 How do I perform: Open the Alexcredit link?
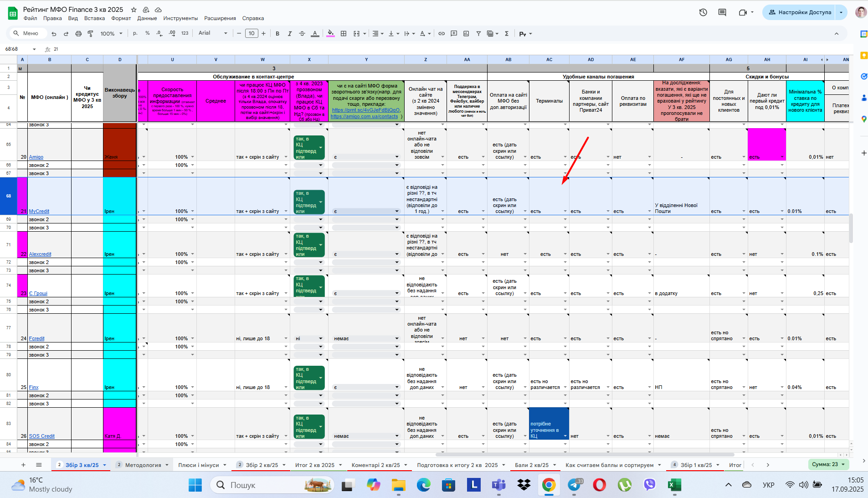tap(40, 254)
